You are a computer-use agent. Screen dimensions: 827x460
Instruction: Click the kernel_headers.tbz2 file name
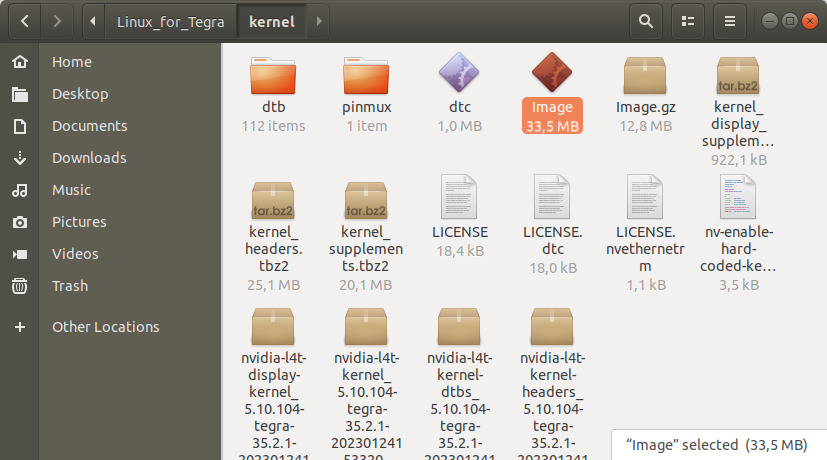coord(273,249)
